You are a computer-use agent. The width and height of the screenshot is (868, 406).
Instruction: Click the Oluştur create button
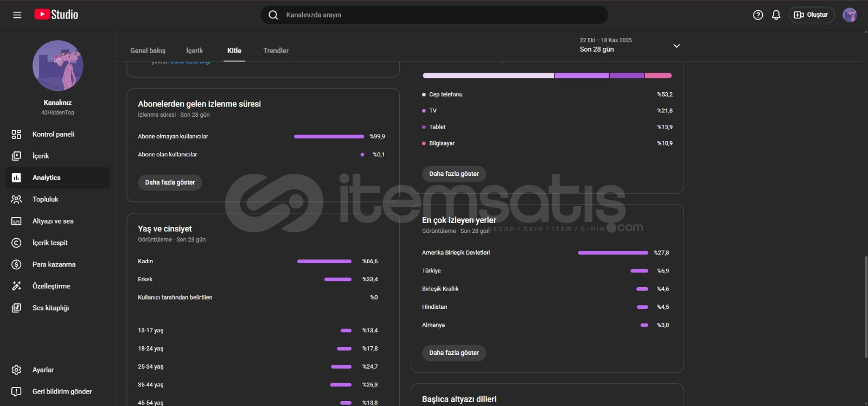[x=811, y=15]
